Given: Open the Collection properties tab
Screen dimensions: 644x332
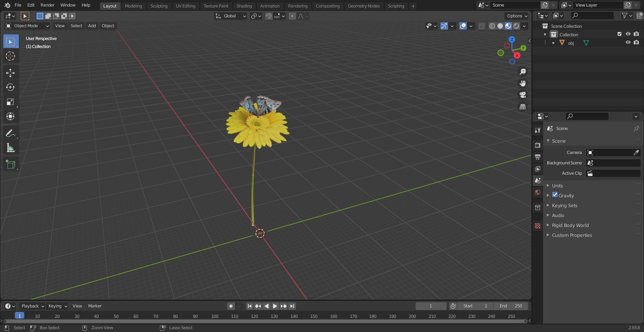Looking at the screenshot, I should pos(537,208).
